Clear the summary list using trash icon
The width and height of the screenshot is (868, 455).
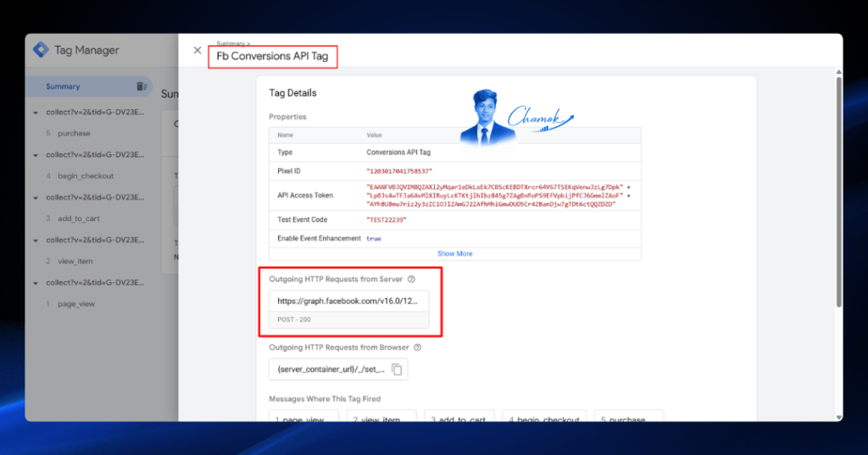pyautogui.click(x=142, y=86)
